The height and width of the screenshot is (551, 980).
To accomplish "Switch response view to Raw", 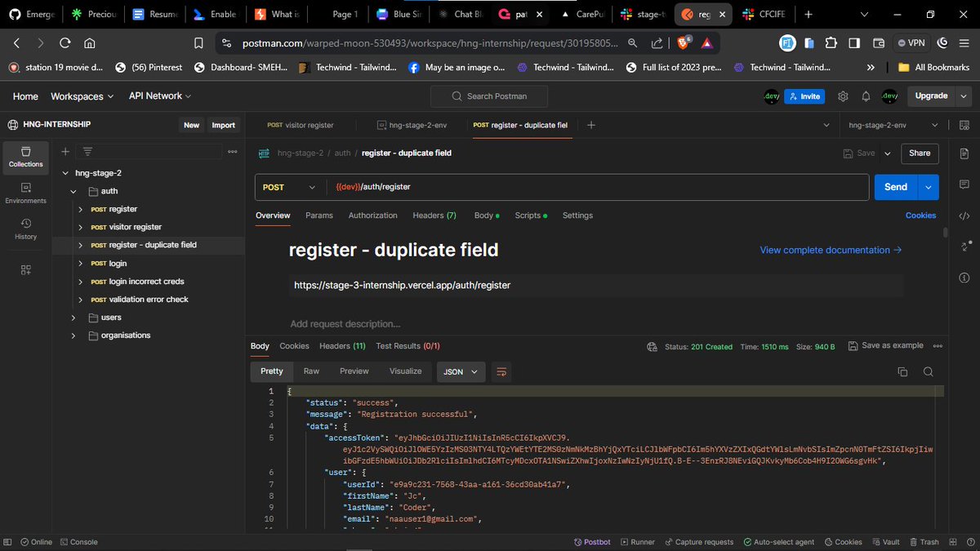I will pyautogui.click(x=311, y=371).
